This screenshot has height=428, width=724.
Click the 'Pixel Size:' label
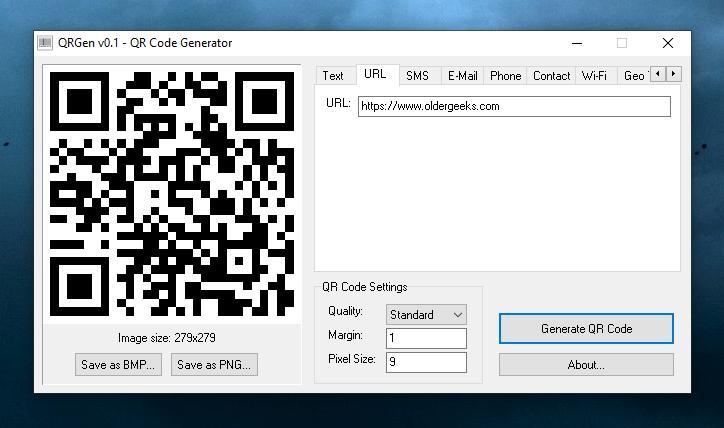point(352,359)
